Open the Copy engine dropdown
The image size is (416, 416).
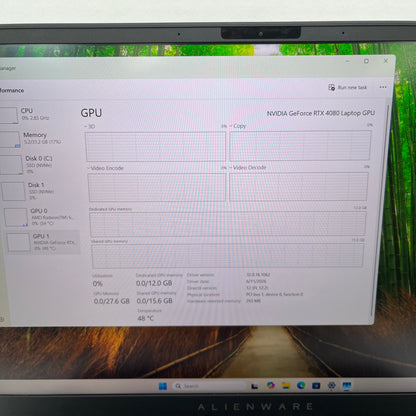click(x=238, y=126)
